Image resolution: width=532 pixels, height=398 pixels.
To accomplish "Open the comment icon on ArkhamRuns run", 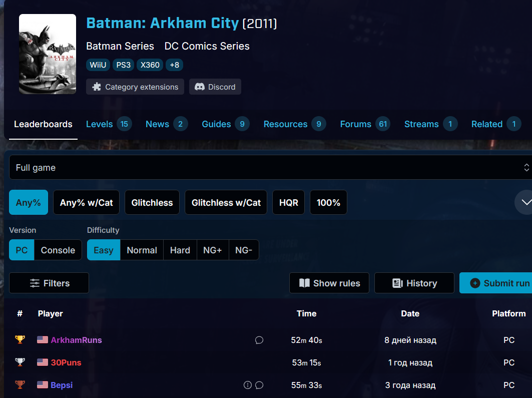I will pos(259,340).
